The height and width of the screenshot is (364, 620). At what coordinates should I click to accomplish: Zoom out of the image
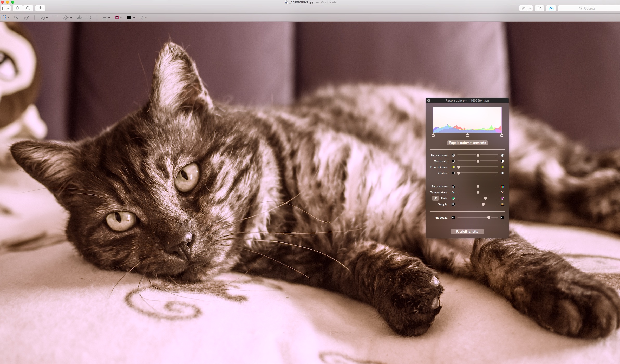point(18,8)
